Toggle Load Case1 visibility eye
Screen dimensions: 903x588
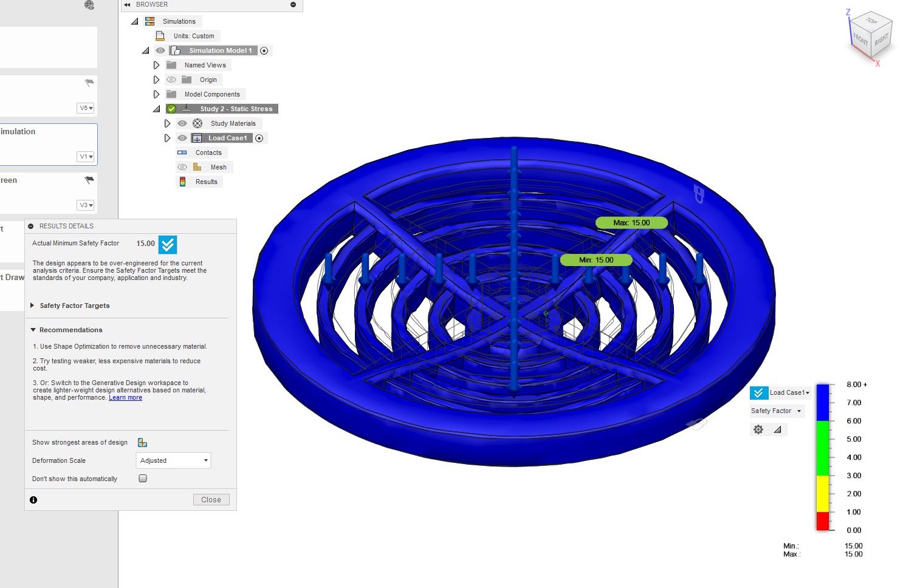click(182, 138)
